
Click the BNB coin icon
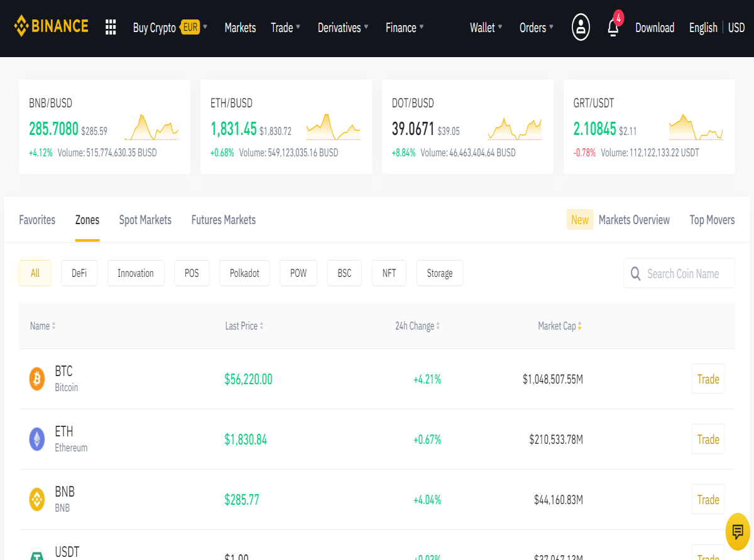[x=37, y=499]
